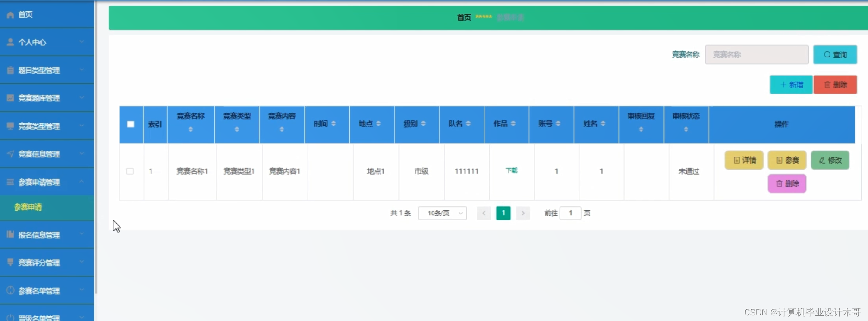868x321 pixels.
Task: Sort by 作品 column arrows
Action: (x=513, y=124)
